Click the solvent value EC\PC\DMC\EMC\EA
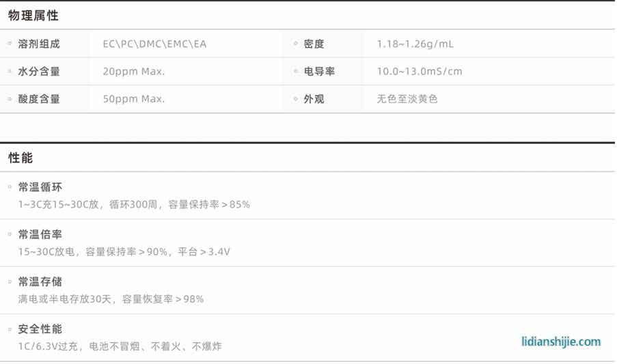 [x=154, y=44]
